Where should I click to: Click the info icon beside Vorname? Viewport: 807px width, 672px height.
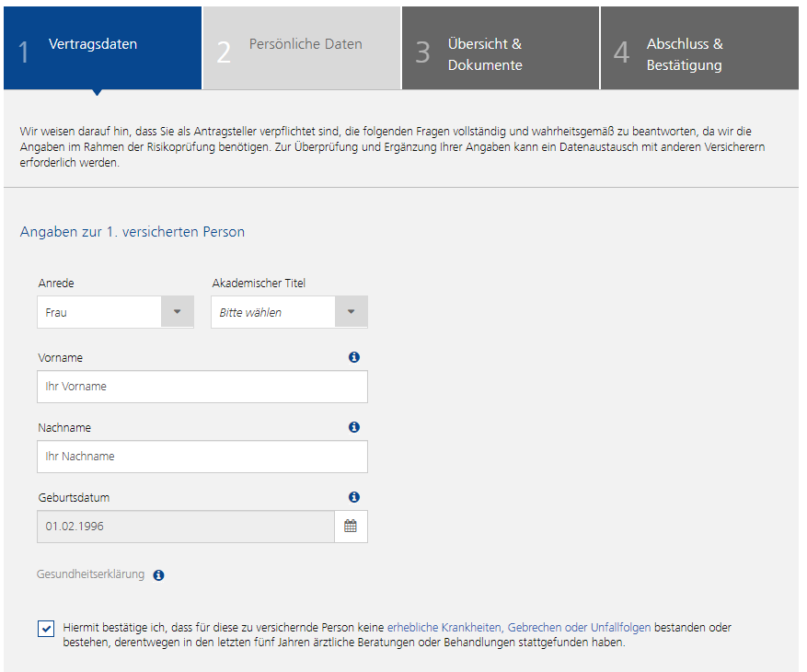pyautogui.click(x=354, y=357)
